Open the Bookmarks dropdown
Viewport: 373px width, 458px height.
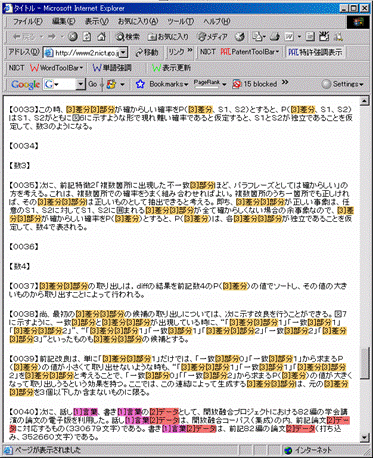pos(169,84)
